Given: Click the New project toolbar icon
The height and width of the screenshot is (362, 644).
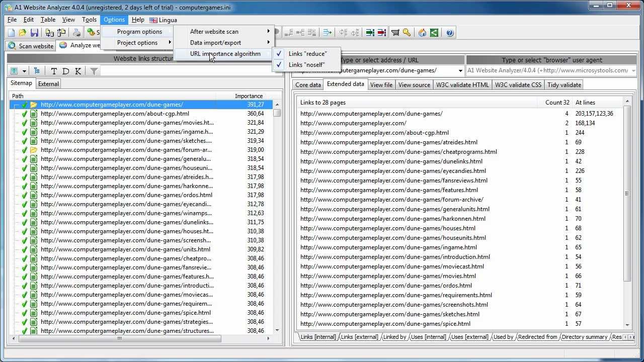Looking at the screenshot, I should point(12,33).
